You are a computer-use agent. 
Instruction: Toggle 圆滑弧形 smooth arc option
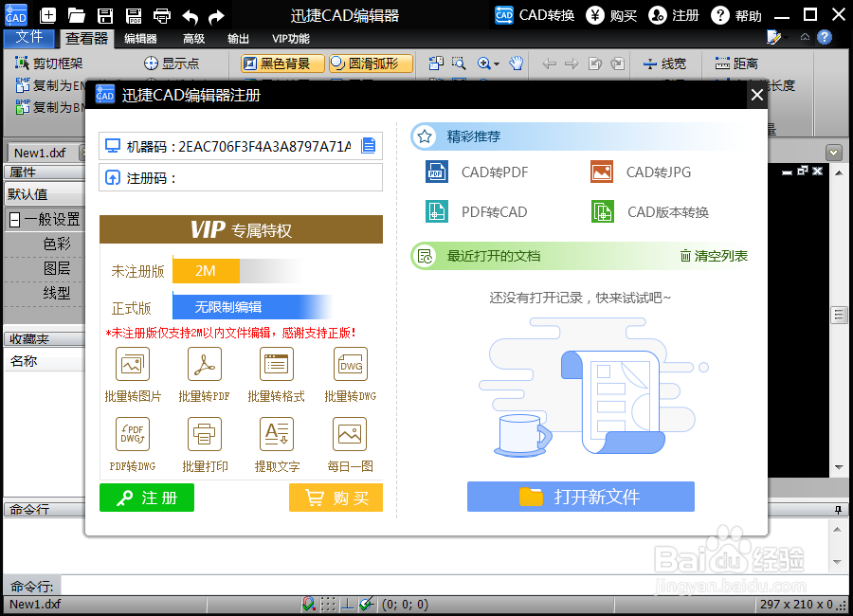tap(370, 64)
